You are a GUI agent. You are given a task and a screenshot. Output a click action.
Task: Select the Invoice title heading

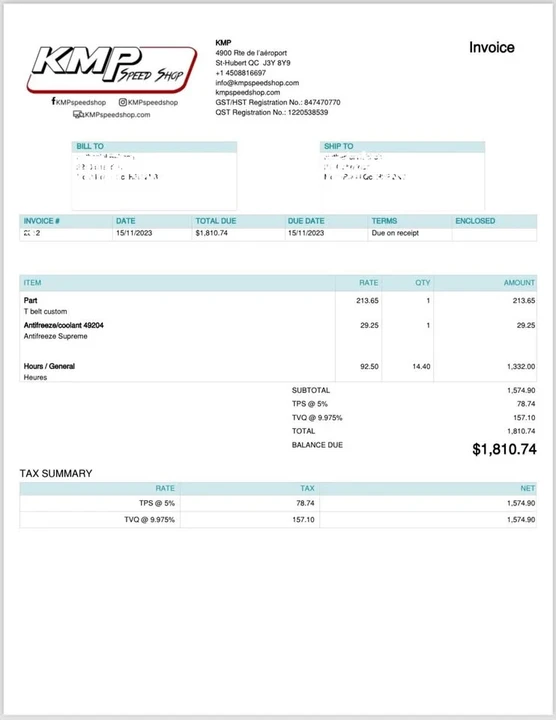click(x=492, y=47)
